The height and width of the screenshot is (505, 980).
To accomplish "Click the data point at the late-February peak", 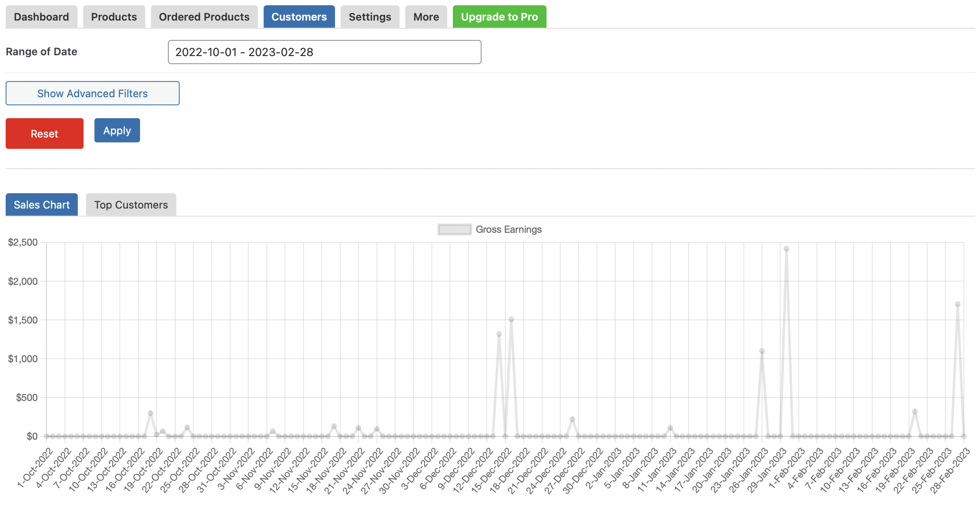I will click(957, 304).
